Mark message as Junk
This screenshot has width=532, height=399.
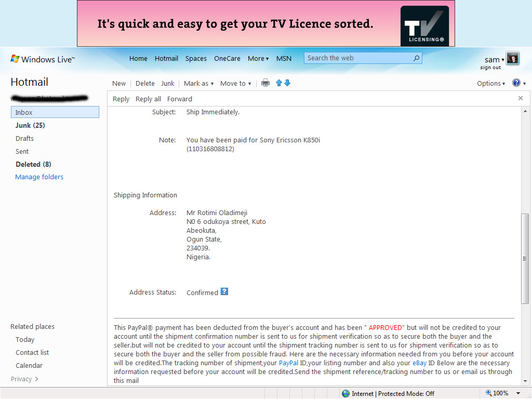(x=168, y=84)
